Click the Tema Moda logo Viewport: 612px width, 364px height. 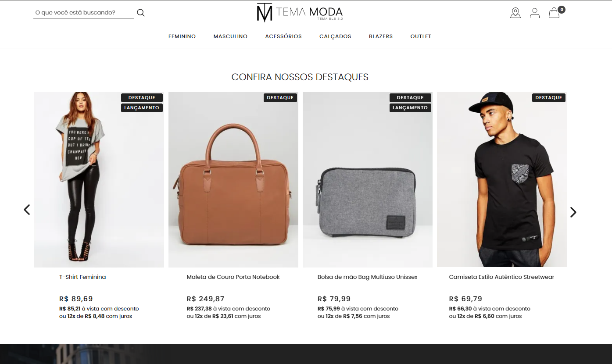300,12
